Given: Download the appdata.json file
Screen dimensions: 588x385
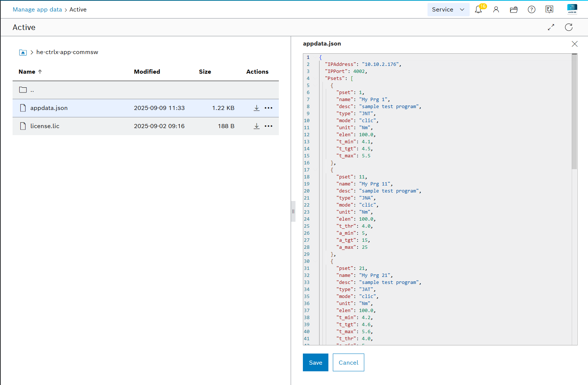Looking at the screenshot, I should (257, 108).
